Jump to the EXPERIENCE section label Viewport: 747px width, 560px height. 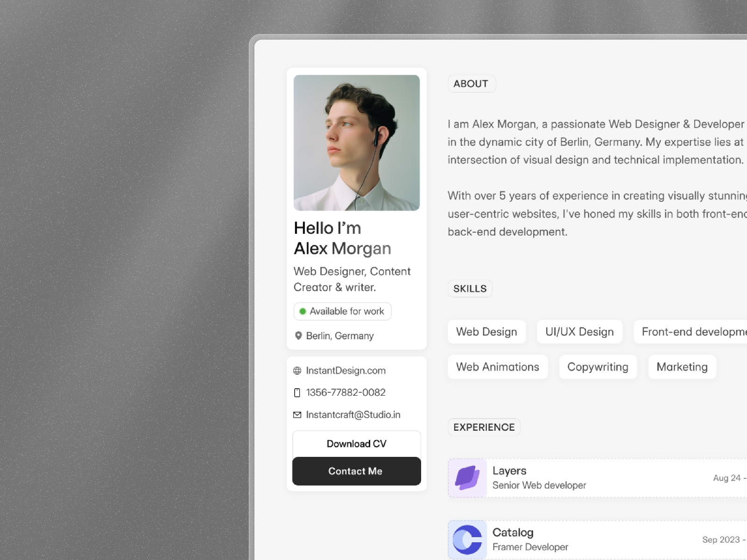coord(484,427)
